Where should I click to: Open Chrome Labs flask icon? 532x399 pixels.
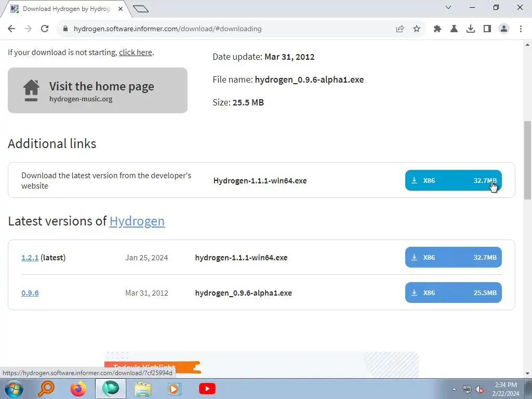tap(454, 29)
